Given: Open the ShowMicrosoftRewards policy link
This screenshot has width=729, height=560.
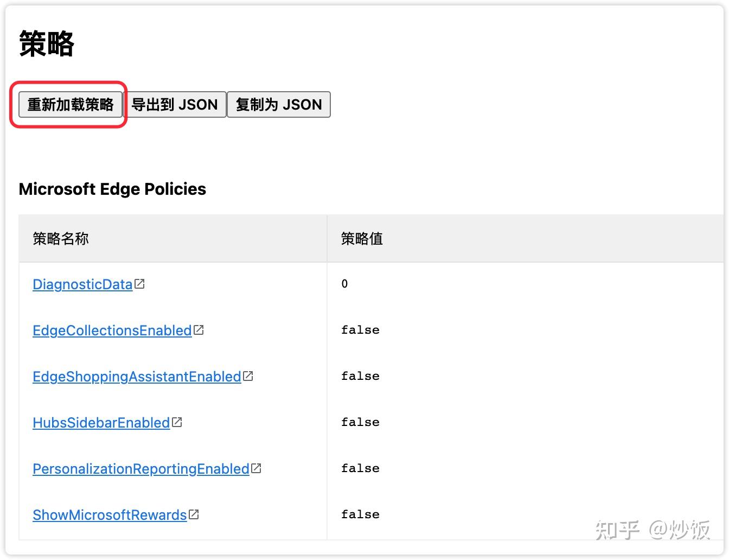Looking at the screenshot, I should 110,515.
